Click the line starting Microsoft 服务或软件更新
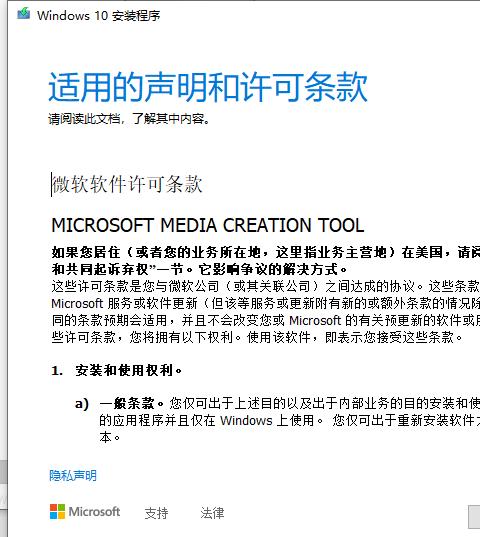This screenshot has height=537, width=480. (266, 303)
